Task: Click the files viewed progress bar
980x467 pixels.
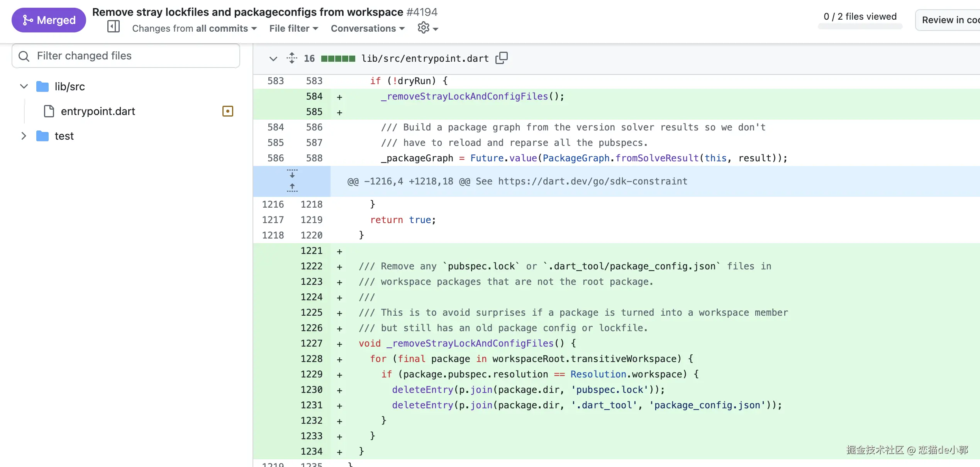Action: [x=860, y=26]
